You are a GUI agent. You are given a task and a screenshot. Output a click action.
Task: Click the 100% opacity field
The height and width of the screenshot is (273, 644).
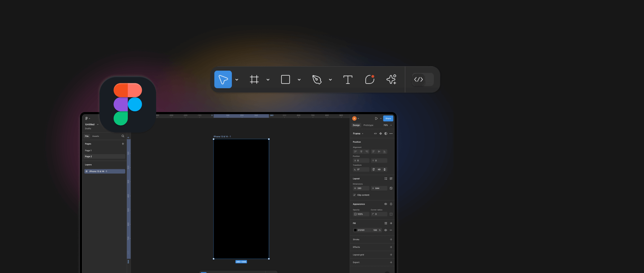361,214
